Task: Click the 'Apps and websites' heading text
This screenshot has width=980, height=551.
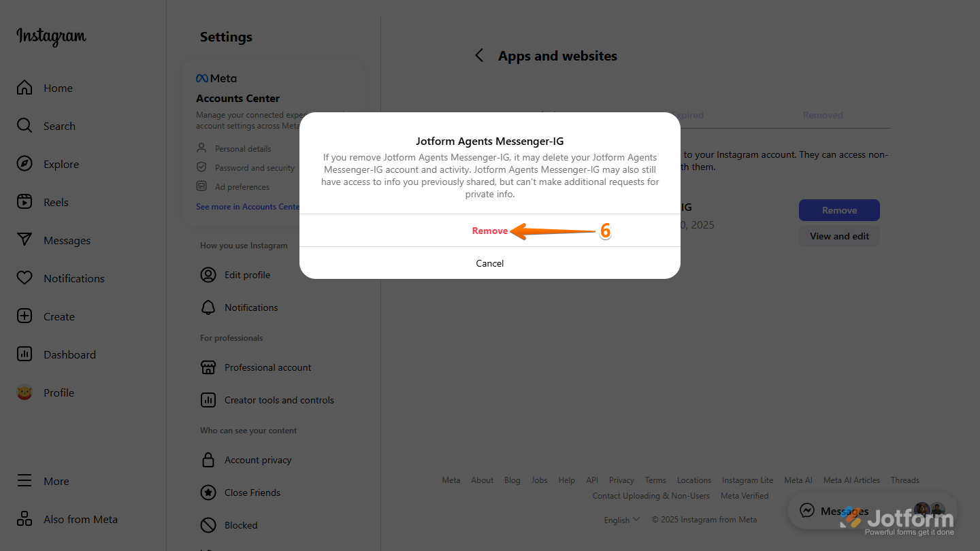Action: coord(557,56)
